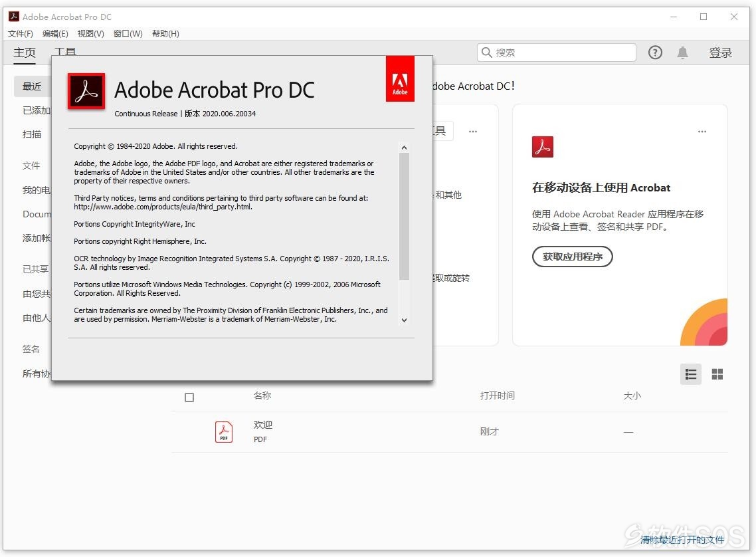The width and height of the screenshot is (756, 557).
Task: Click the 获取应用程序 button
Action: point(572,256)
